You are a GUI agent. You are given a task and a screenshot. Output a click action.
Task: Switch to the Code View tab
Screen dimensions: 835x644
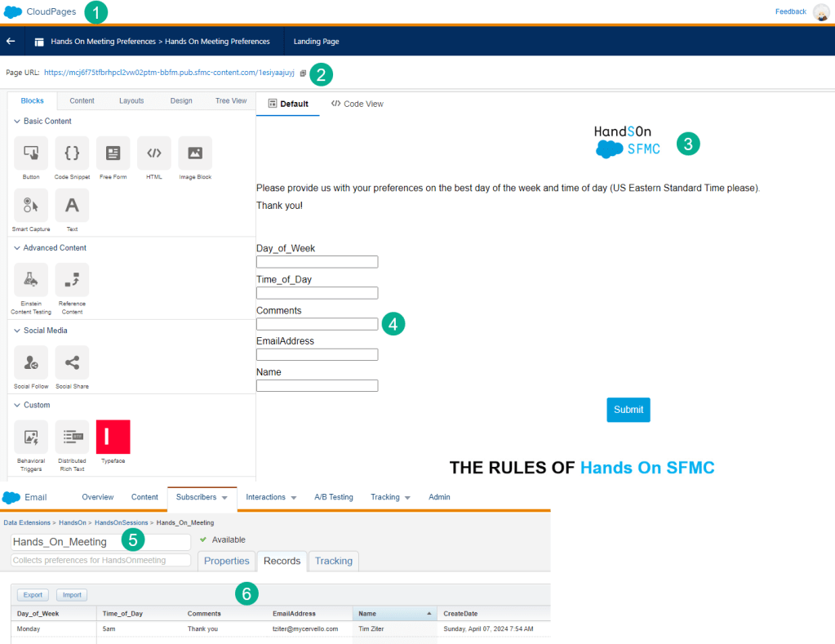point(357,104)
